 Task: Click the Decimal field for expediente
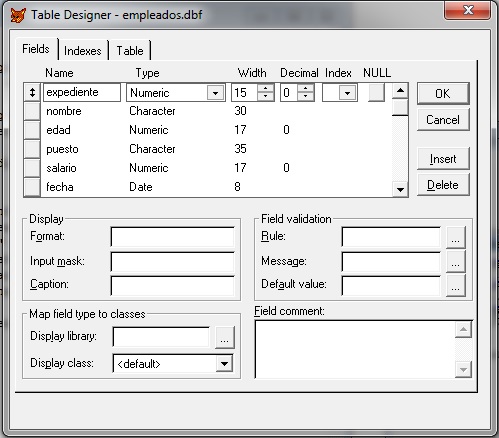pos(289,92)
